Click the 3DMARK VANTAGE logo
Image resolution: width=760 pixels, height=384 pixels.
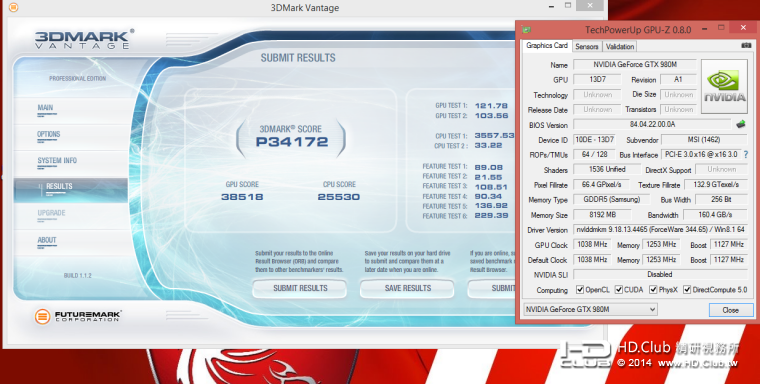83,40
